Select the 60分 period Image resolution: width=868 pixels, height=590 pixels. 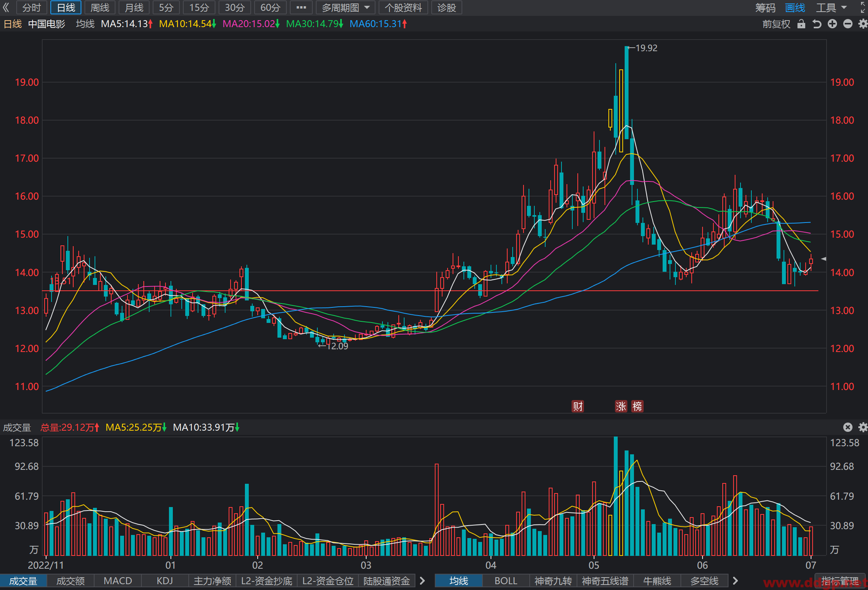(x=270, y=8)
